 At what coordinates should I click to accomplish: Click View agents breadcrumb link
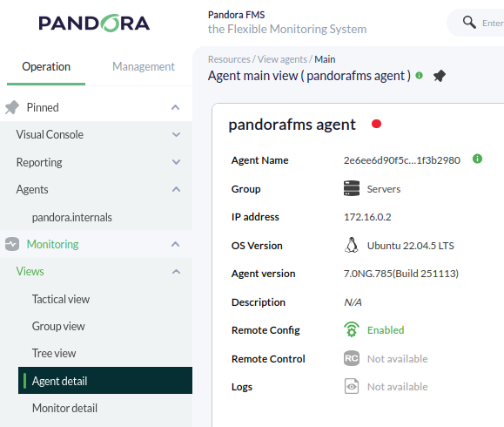(x=282, y=59)
